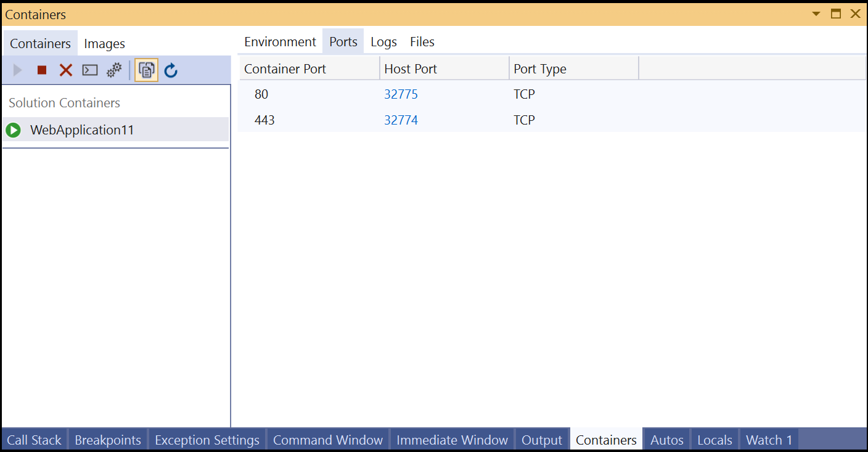Click the green running status icon beside WebApplication11

(13, 130)
